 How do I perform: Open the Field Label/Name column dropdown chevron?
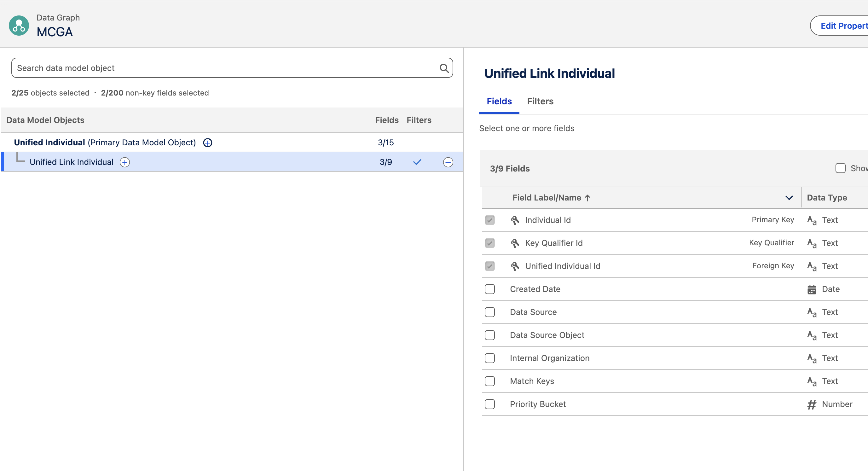pos(789,198)
